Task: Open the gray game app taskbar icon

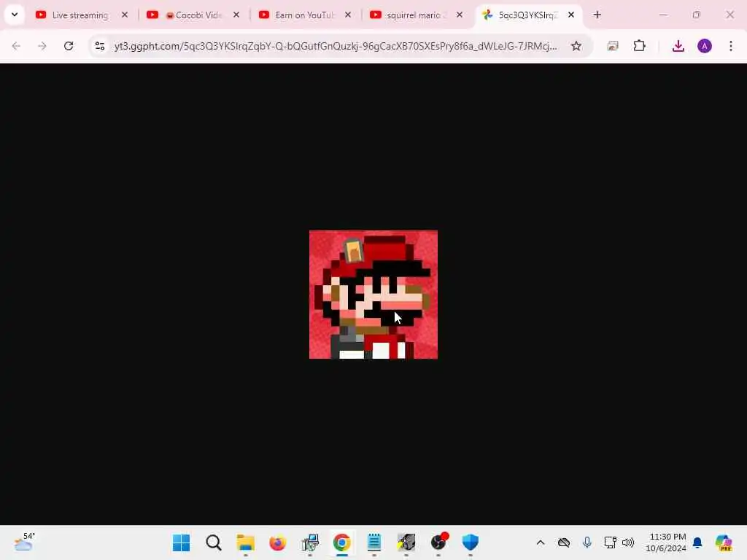Action: (x=406, y=542)
